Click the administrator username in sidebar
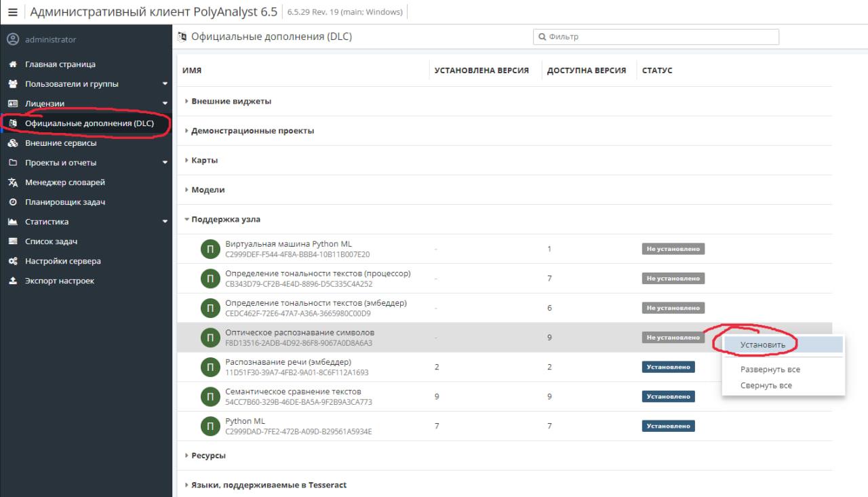 51,39
